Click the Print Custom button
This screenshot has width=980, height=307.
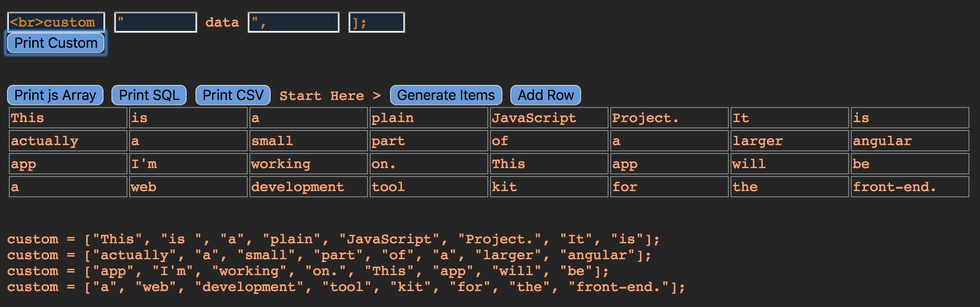[56, 43]
